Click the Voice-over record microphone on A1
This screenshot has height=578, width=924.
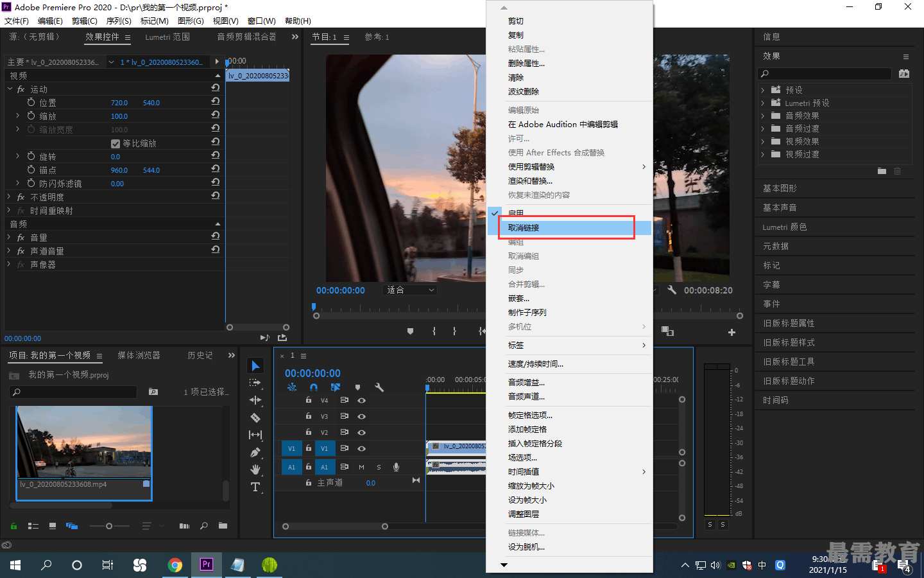[396, 467]
